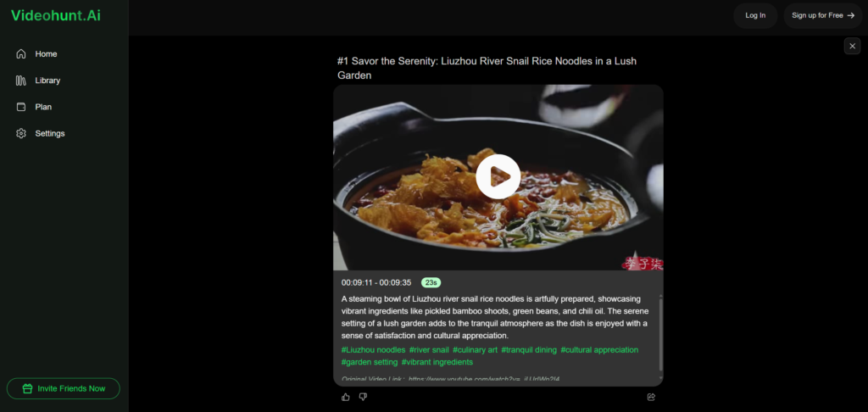Viewport: 868px width, 412px height.
Task: Click Sign up for Free
Action: (x=823, y=15)
